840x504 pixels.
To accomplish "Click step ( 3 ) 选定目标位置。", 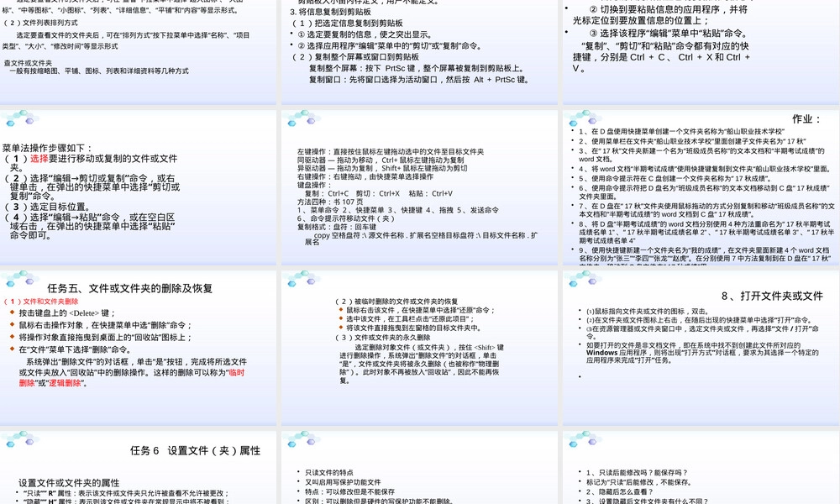I will coord(48,207).
